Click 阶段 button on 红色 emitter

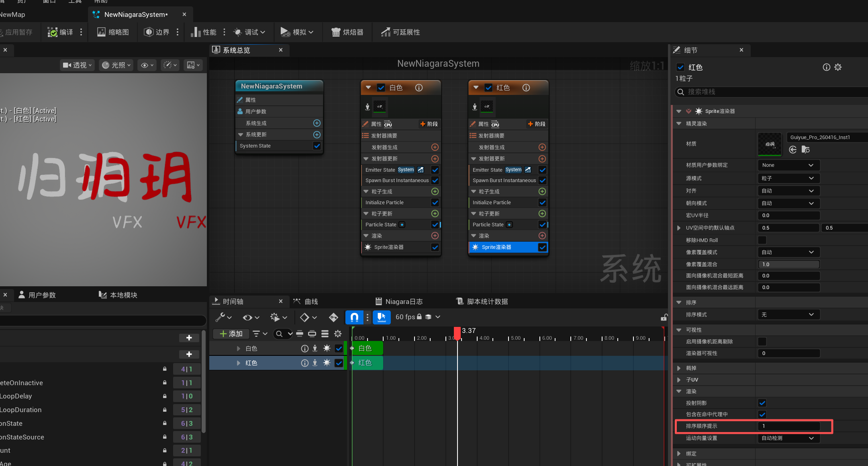coord(536,124)
